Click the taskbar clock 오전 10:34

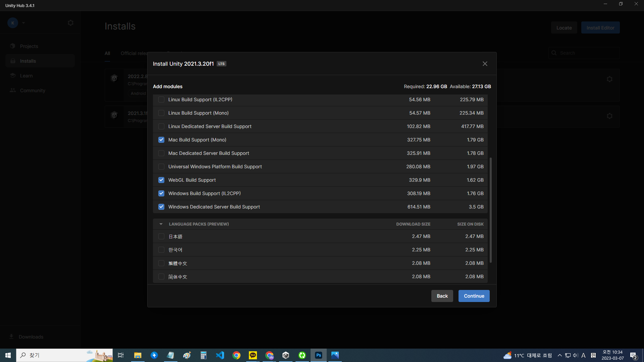[x=612, y=355]
